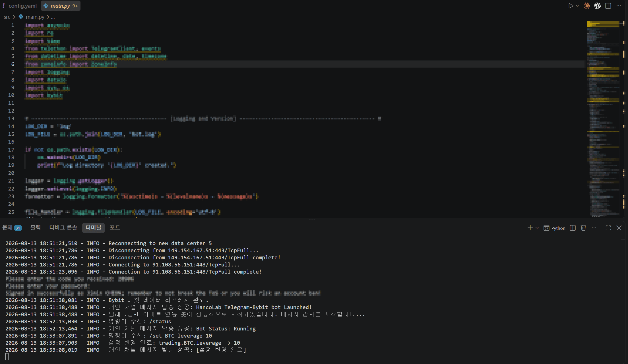Click line number 17 in the gutter

11,150
